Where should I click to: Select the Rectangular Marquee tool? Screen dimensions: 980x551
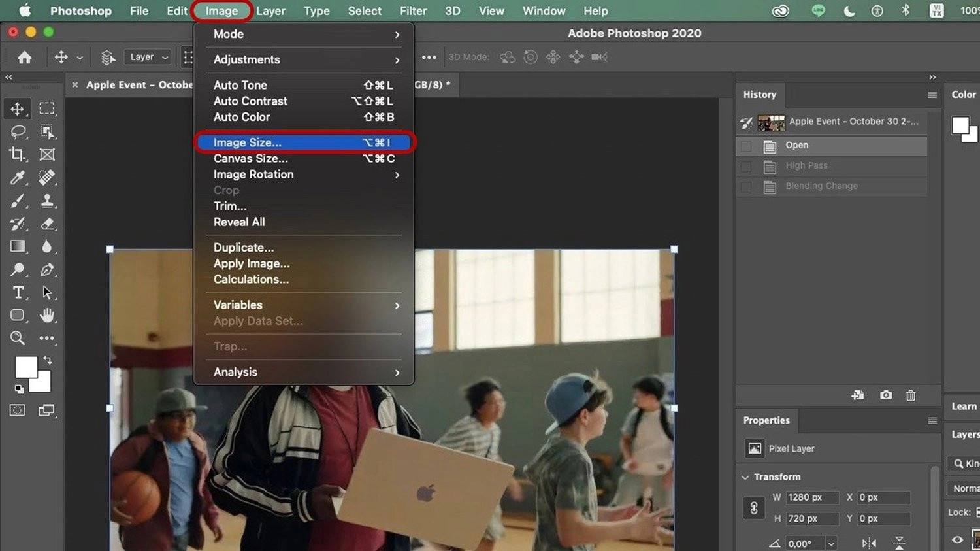47,109
